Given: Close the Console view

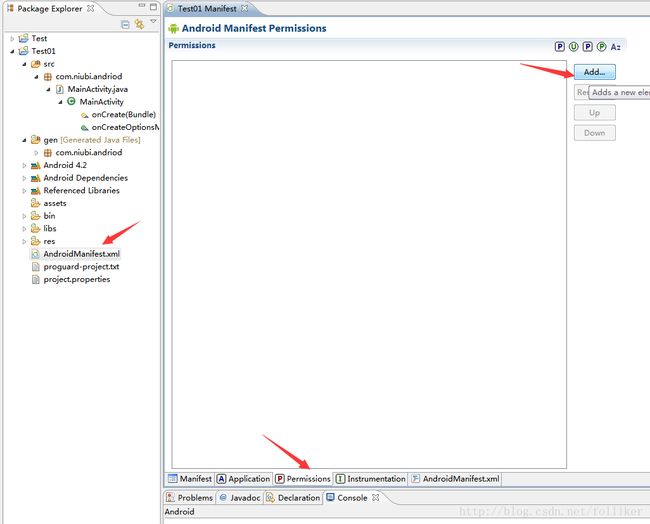Looking at the screenshot, I should click(x=376, y=497).
